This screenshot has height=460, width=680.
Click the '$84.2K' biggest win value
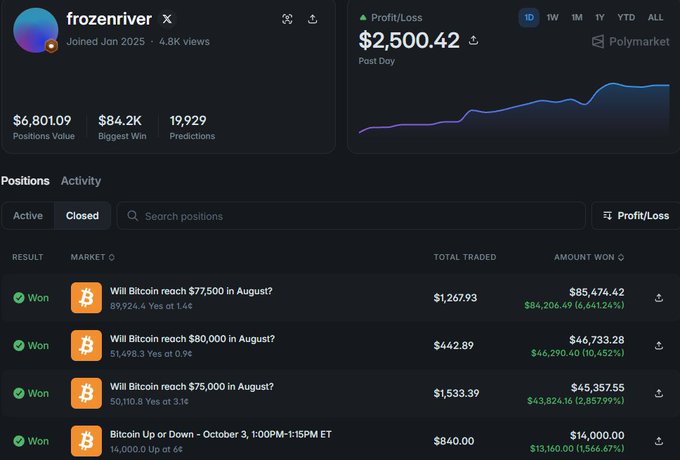coord(120,120)
